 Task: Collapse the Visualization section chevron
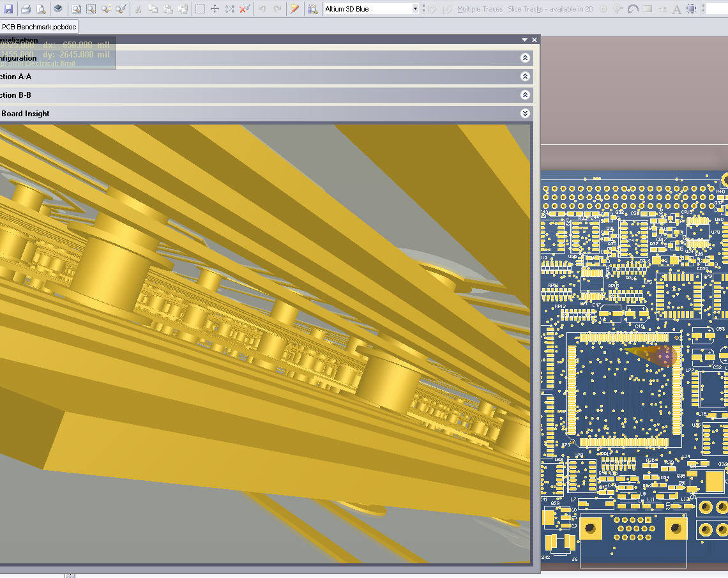pyautogui.click(x=525, y=57)
